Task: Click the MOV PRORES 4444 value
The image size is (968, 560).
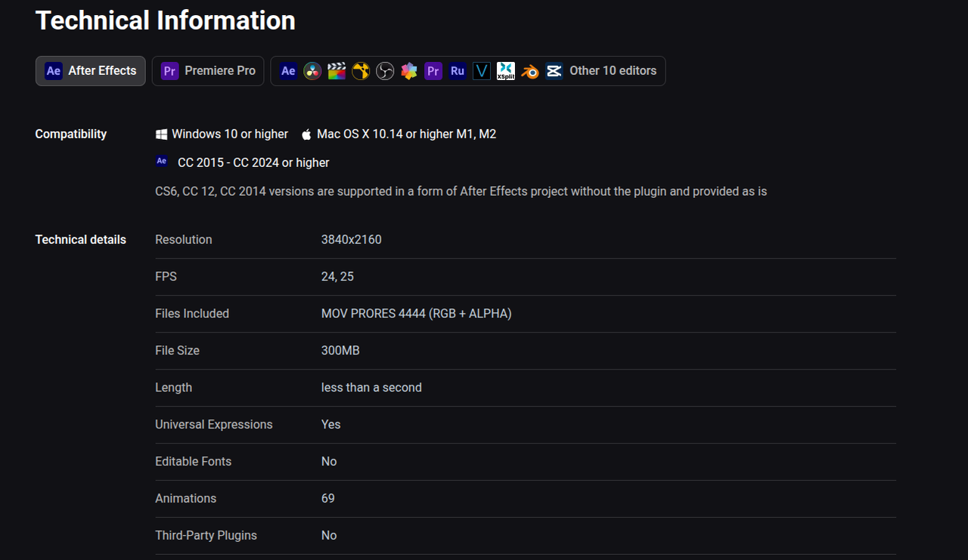Action: (417, 314)
